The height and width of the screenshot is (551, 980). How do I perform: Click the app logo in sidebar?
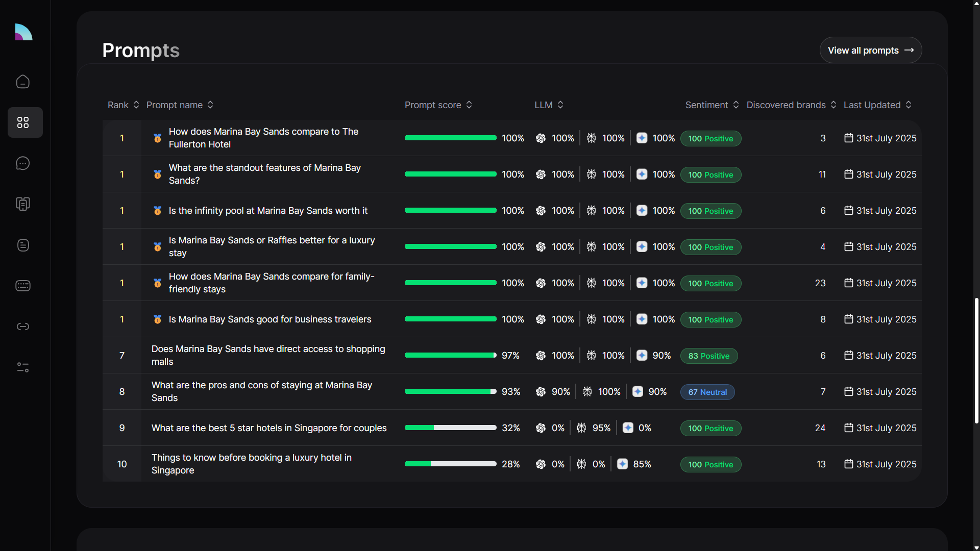23,32
